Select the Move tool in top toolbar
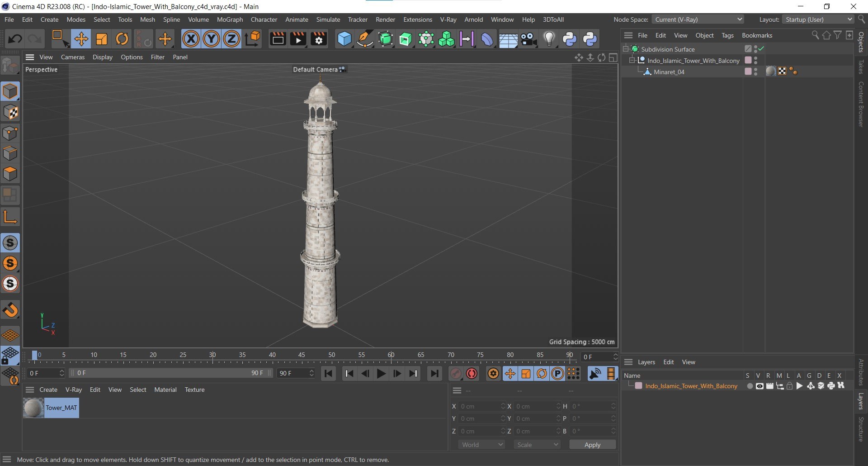 81,39
